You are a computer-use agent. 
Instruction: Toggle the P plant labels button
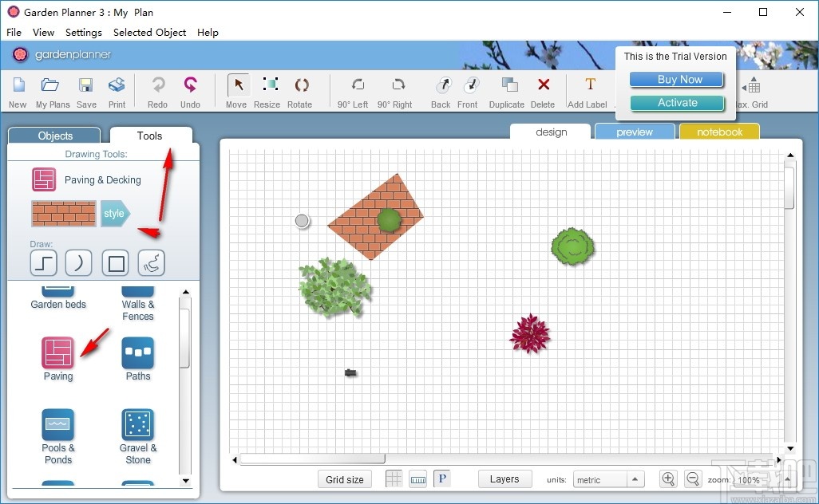(x=441, y=478)
